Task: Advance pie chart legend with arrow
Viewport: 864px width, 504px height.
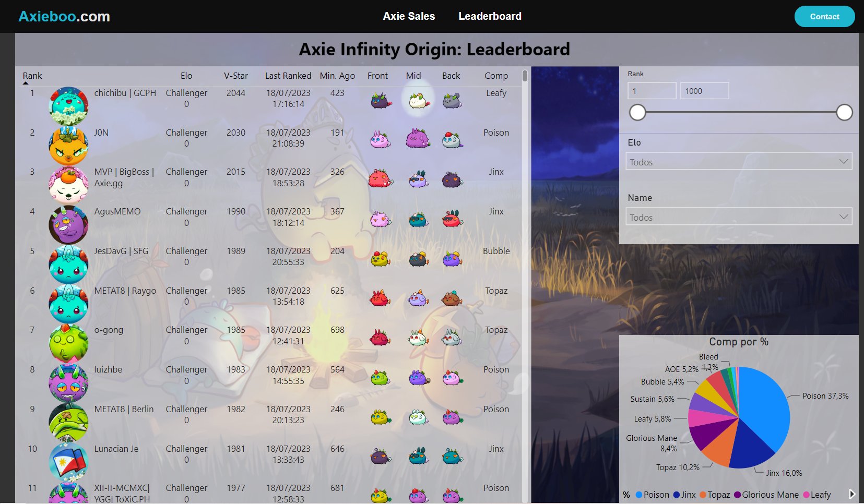Action: [x=852, y=494]
